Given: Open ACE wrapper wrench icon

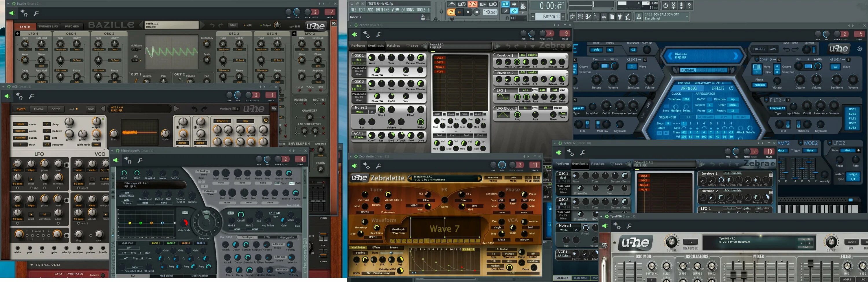Looking at the screenshot, I should coord(31,96).
